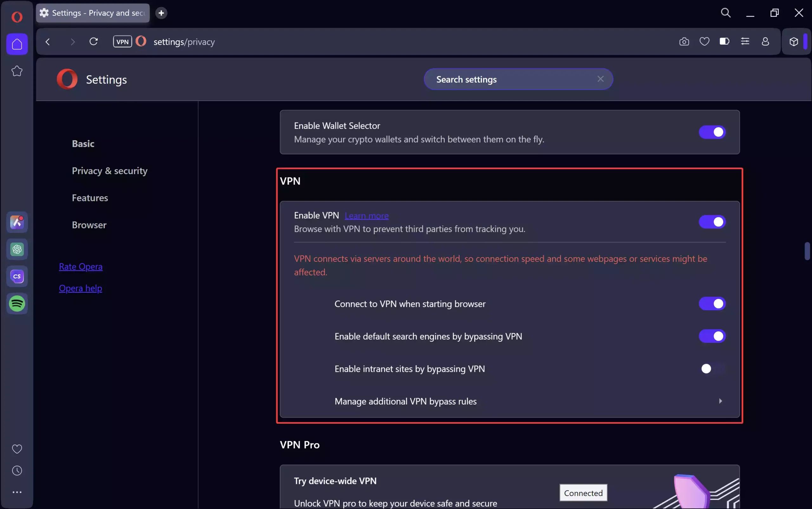Open Easy Setup from the address bar

[x=745, y=41]
